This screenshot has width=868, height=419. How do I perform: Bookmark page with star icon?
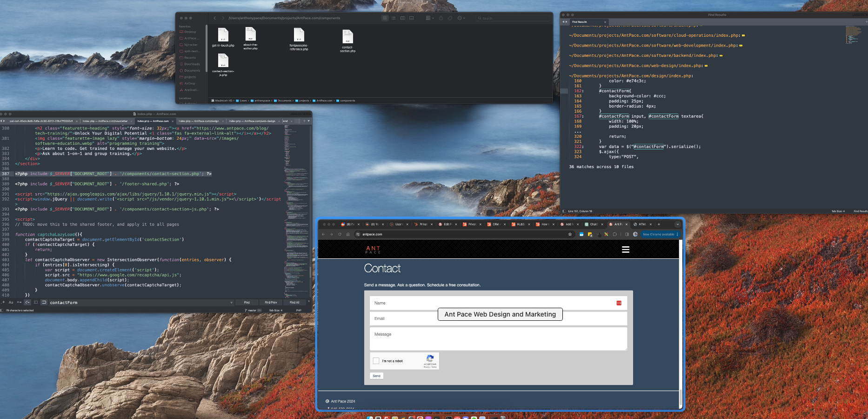click(x=570, y=234)
